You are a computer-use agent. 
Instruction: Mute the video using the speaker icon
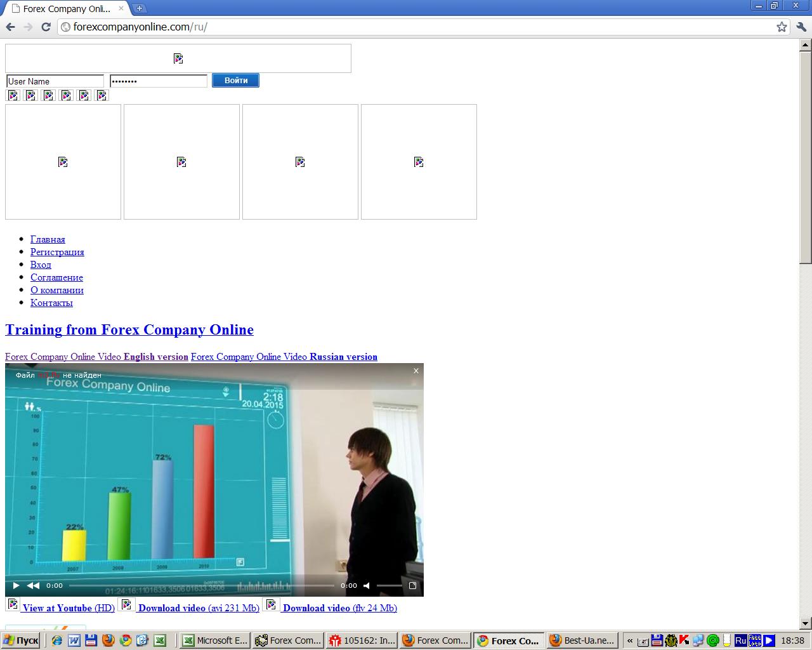(x=367, y=585)
